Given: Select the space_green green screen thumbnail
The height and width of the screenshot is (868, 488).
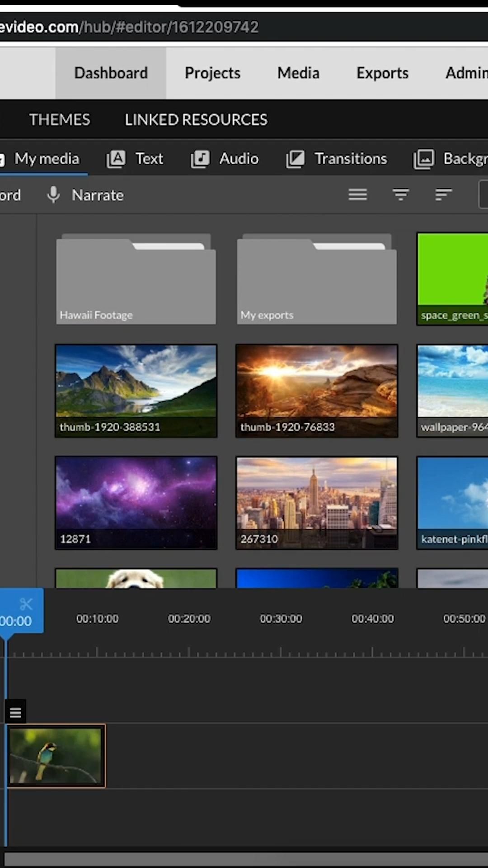Looking at the screenshot, I should (x=452, y=278).
